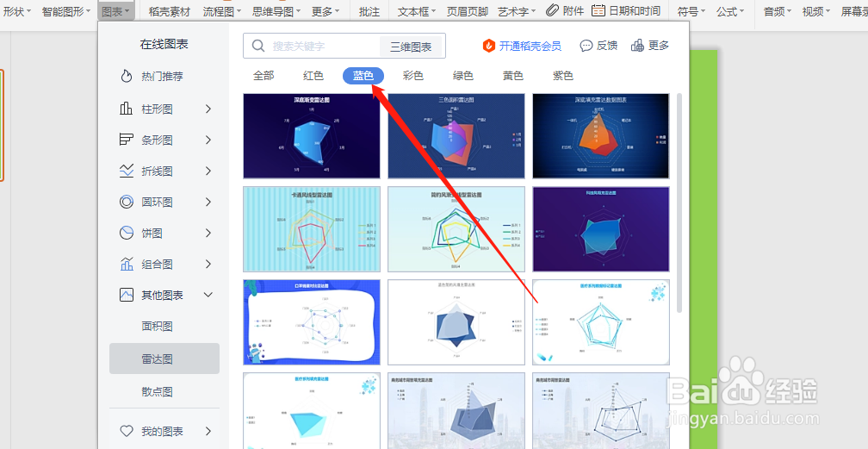This screenshot has height=449, width=868.
Task: Click 稻壳素材 in toolbar
Action: click(x=170, y=11)
